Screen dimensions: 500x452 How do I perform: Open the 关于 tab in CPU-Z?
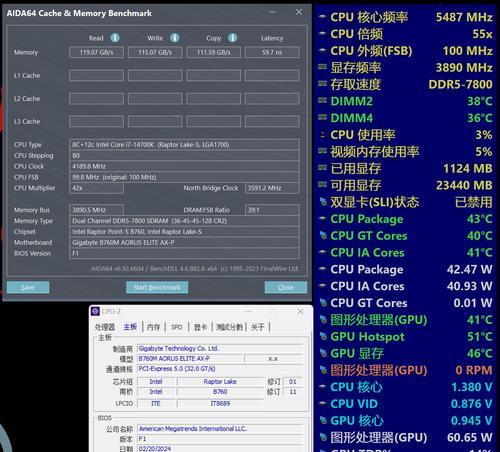(x=257, y=327)
